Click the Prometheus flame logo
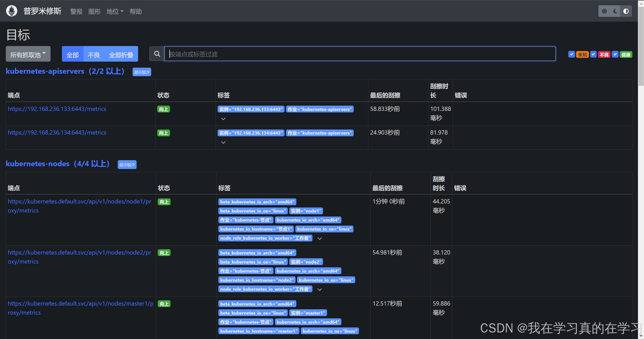This screenshot has width=644, height=339. tap(12, 11)
